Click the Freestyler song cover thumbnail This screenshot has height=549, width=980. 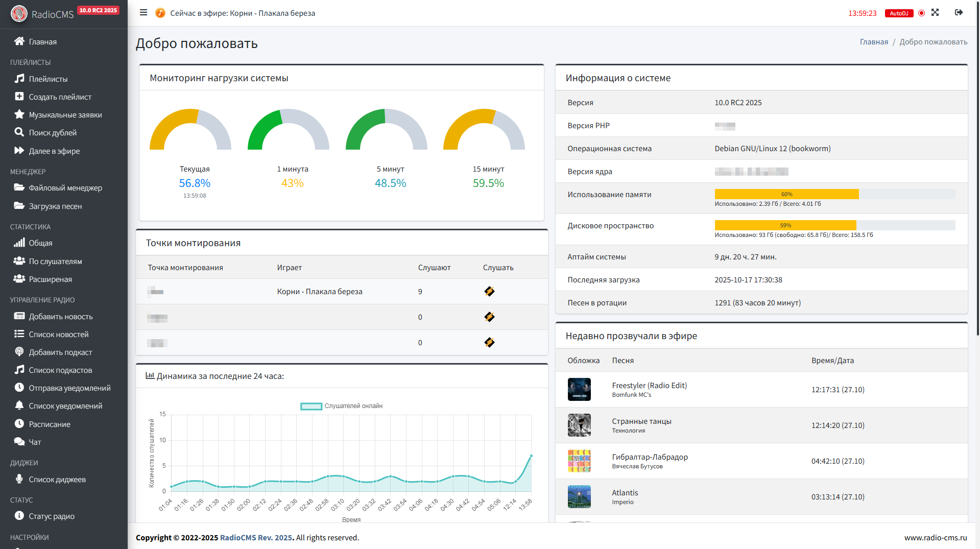point(579,390)
